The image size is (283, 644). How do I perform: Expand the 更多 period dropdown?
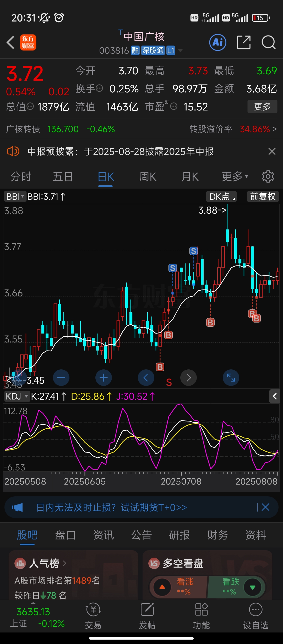(x=235, y=176)
